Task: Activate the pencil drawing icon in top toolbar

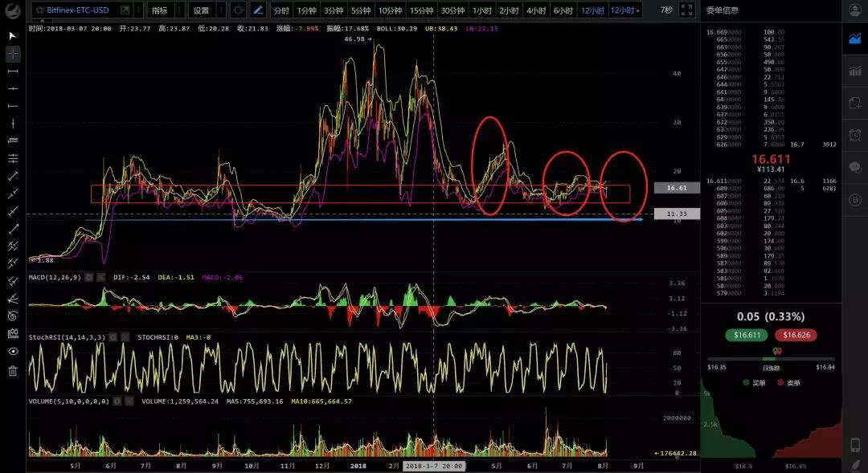Action: click(x=259, y=10)
